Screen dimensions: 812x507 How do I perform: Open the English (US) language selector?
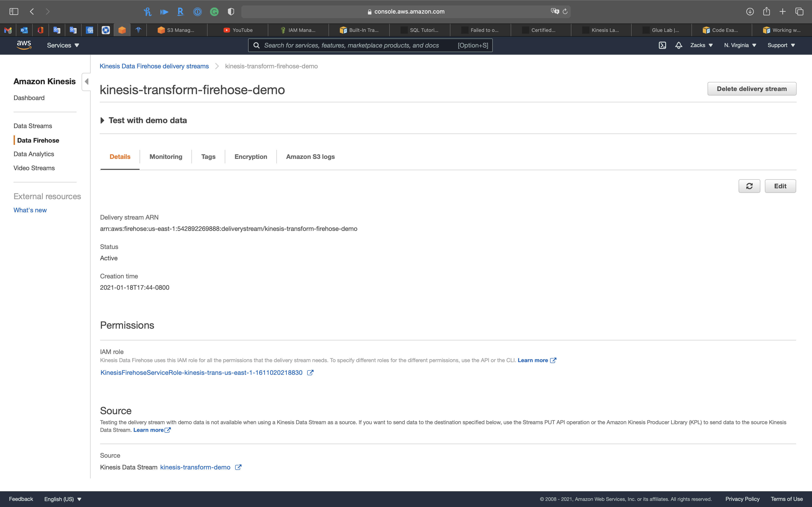tap(63, 499)
